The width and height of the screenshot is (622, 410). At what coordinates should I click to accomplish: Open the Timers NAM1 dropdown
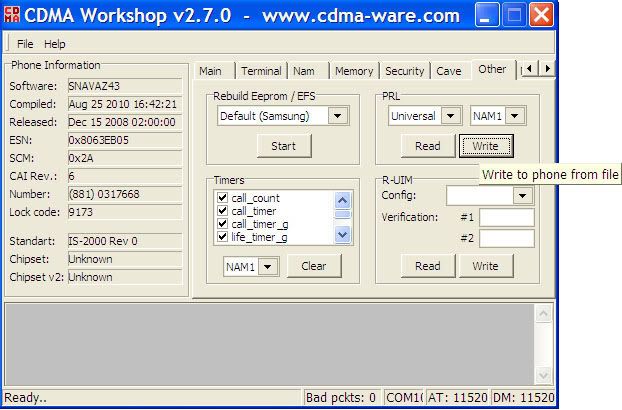268,267
